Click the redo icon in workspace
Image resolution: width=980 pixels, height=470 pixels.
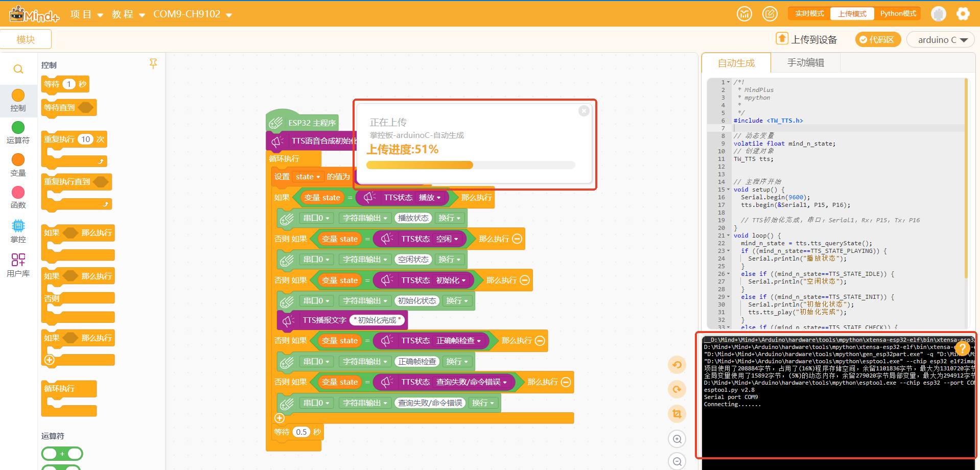pos(677,389)
